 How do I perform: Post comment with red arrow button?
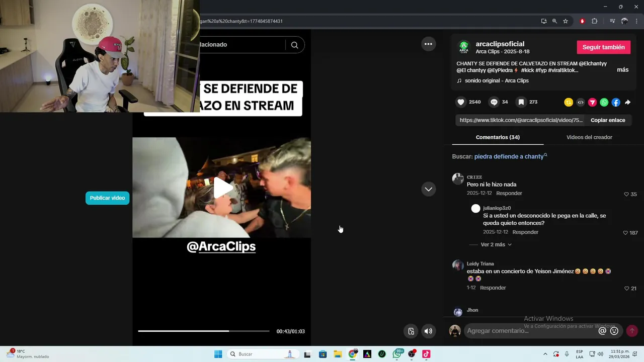pos(632,331)
